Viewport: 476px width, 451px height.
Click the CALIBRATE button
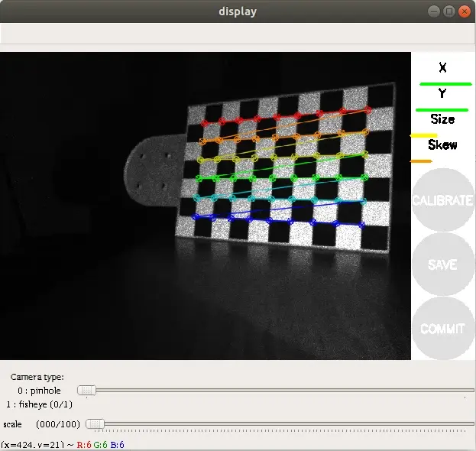tap(442, 200)
